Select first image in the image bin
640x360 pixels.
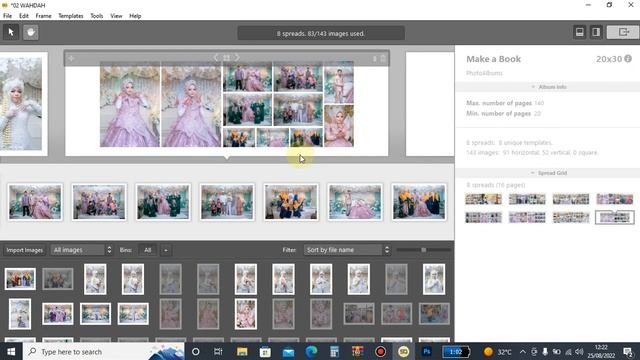20,279
